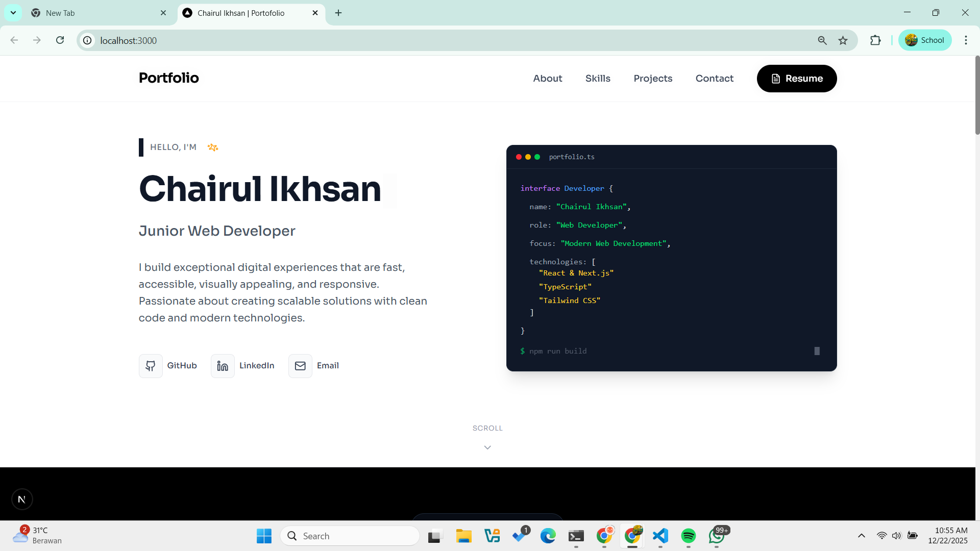Click the Portfolio logo text
Image resolution: width=980 pixels, height=551 pixels.
[169, 78]
